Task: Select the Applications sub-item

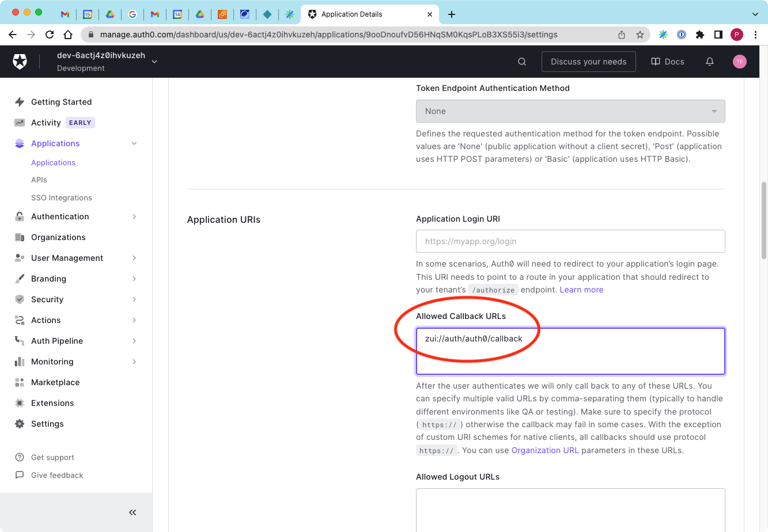Action: click(x=53, y=162)
